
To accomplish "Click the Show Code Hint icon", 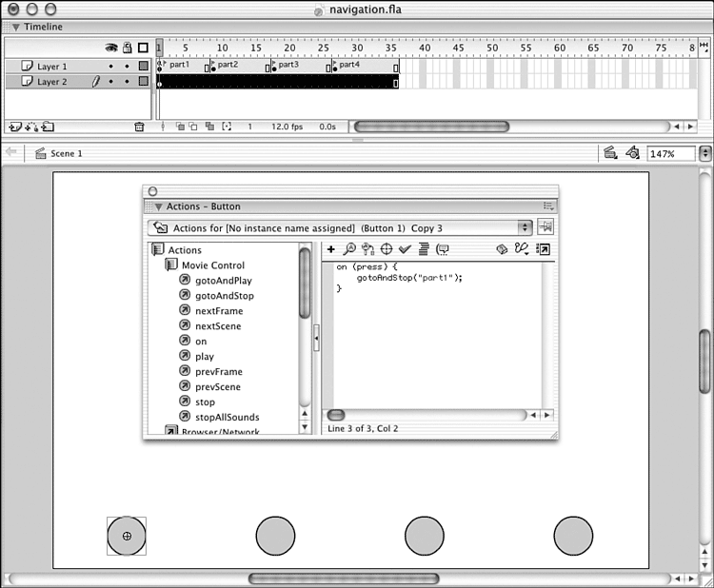I will coord(442,249).
